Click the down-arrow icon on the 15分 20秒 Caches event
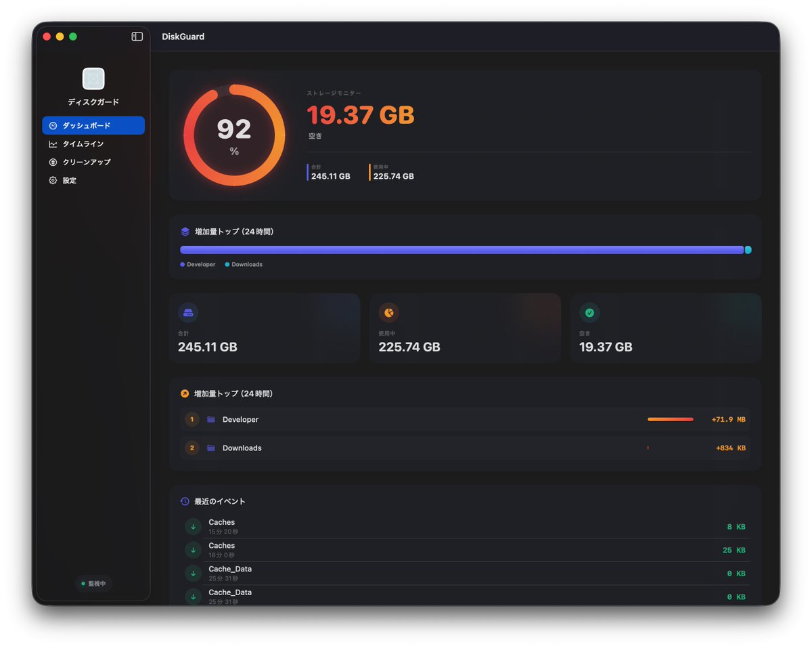This screenshot has height=648, width=812. (193, 527)
